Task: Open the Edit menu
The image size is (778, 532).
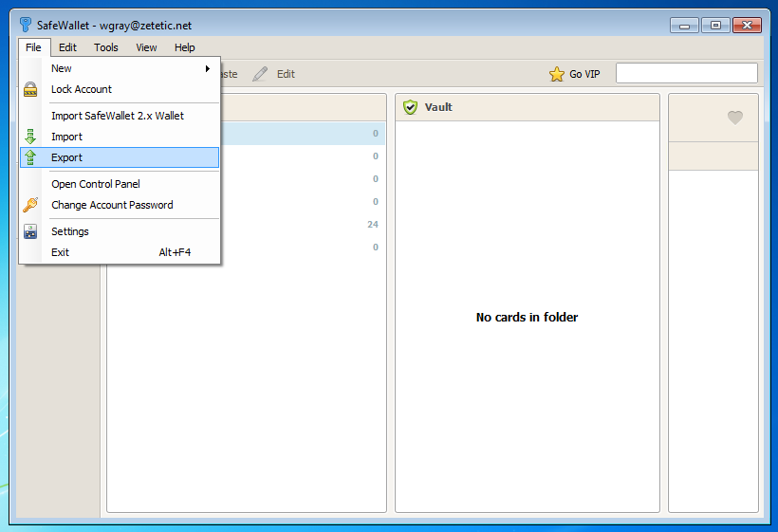Action: click(x=67, y=47)
